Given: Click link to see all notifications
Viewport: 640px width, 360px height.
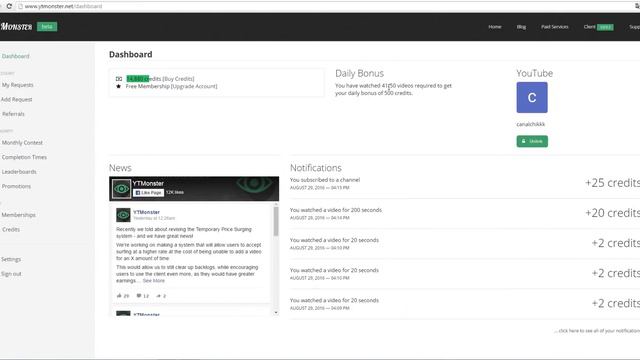Looking at the screenshot, I should click(x=597, y=331).
